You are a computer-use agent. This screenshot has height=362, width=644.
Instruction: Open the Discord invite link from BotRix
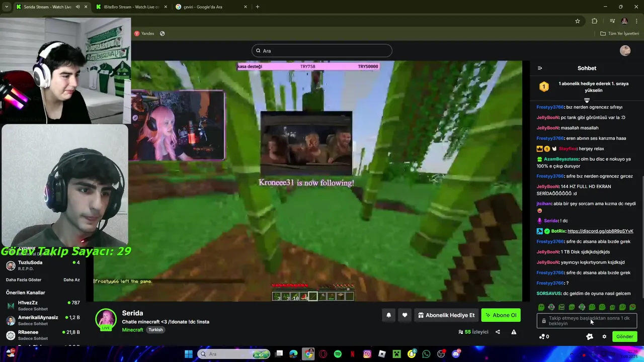[600, 231]
